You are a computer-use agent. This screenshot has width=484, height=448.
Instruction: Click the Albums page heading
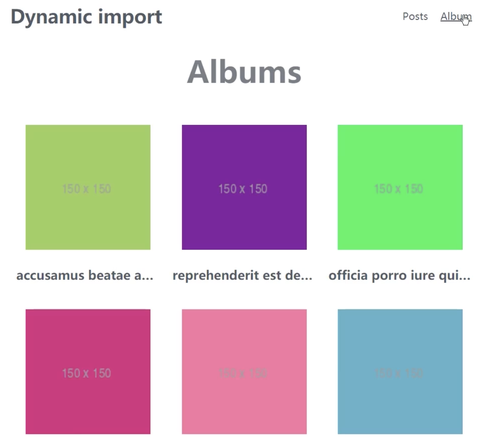(x=244, y=72)
